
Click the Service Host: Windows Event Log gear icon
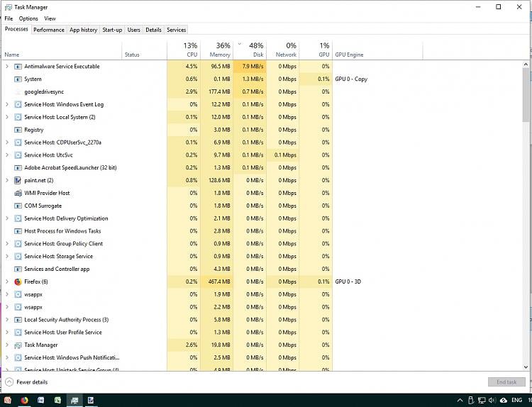[x=18, y=104]
